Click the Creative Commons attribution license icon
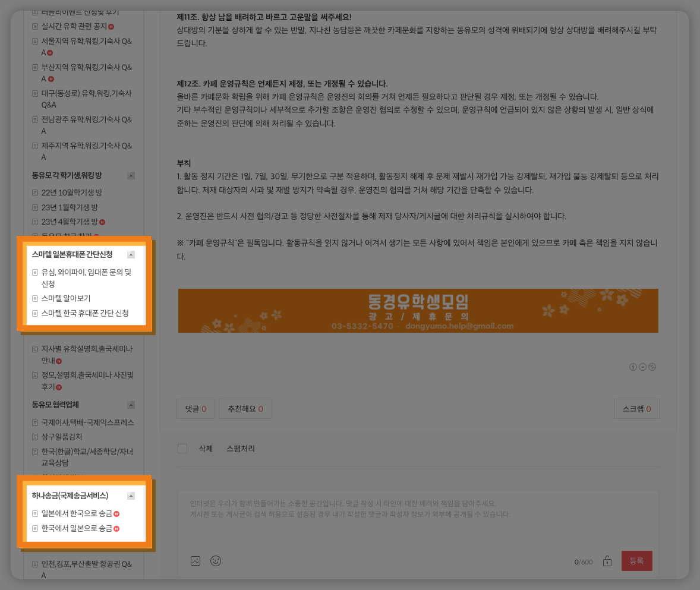Screen dimensions: 700x590 click(x=633, y=367)
